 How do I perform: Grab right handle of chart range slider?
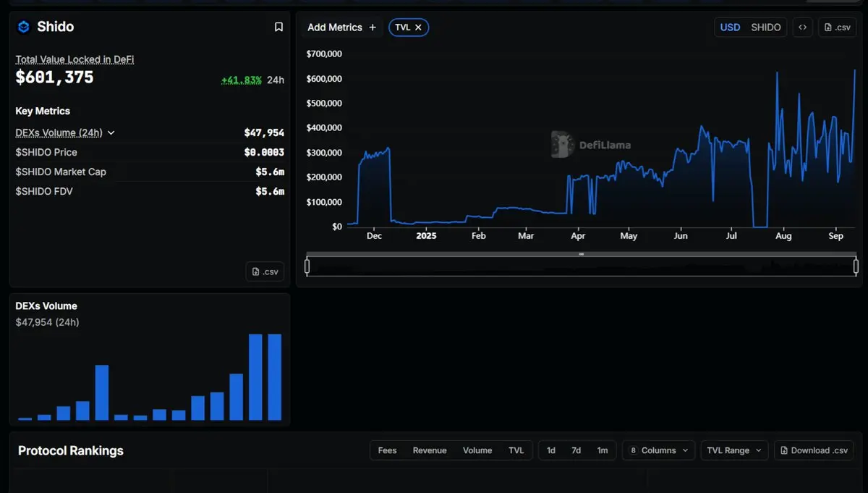tap(856, 266)
